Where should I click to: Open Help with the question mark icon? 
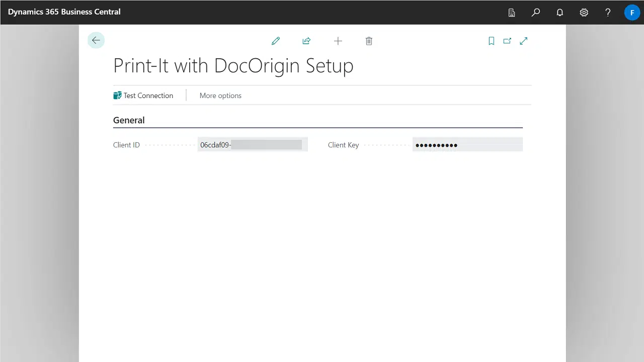608,12
